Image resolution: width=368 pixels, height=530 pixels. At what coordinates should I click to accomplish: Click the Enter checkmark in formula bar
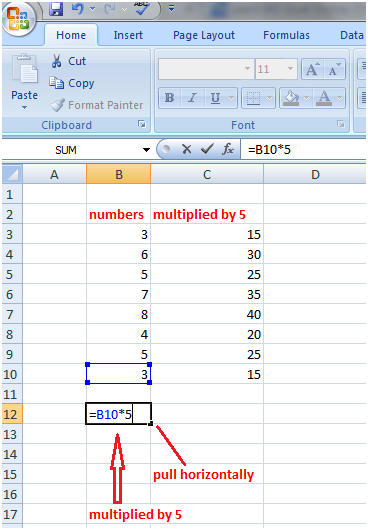[207, 149]
